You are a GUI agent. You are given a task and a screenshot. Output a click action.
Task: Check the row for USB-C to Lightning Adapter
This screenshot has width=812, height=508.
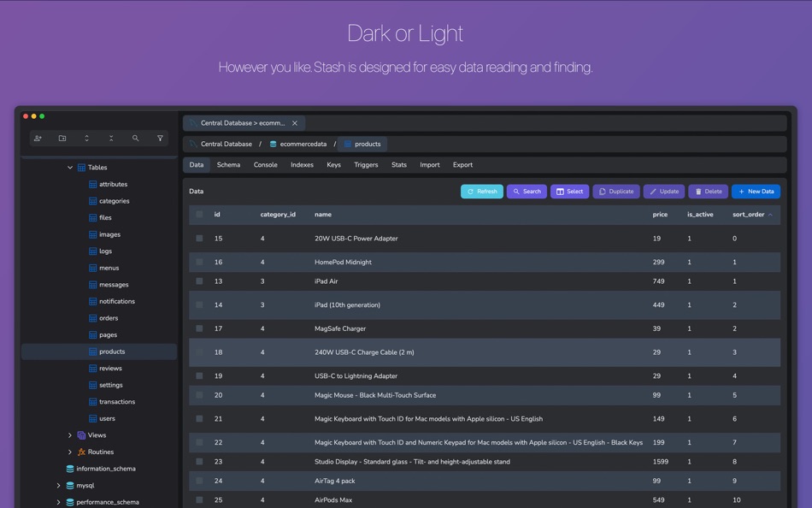click(199, 375)
